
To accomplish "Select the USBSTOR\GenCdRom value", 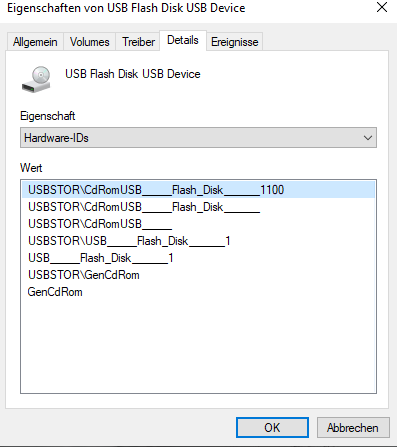I will [x=198, y=275].
